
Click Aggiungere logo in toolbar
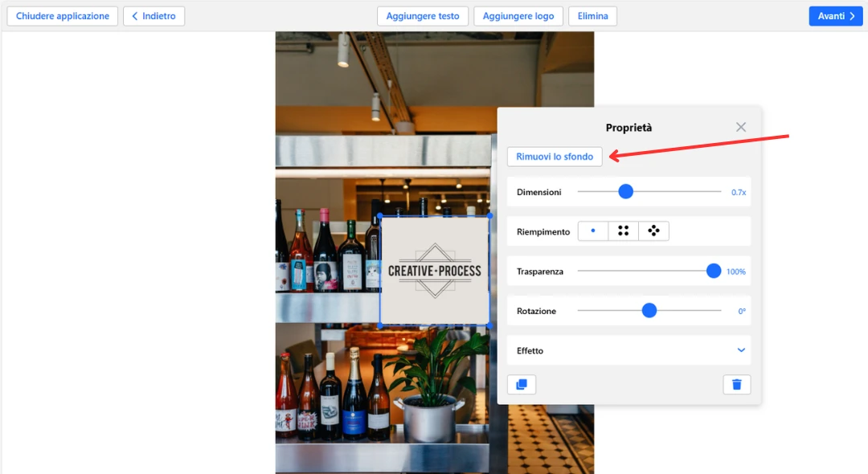518,16
